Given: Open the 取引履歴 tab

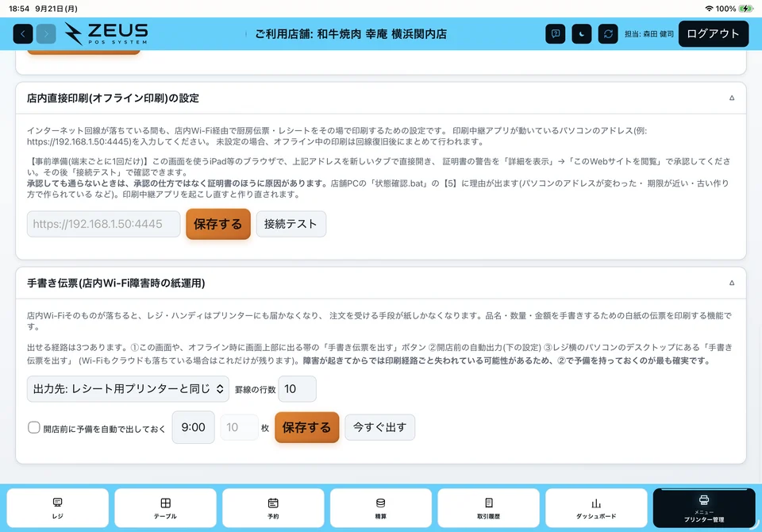Looking at the screenshot, I should click(x=488, y=508).
